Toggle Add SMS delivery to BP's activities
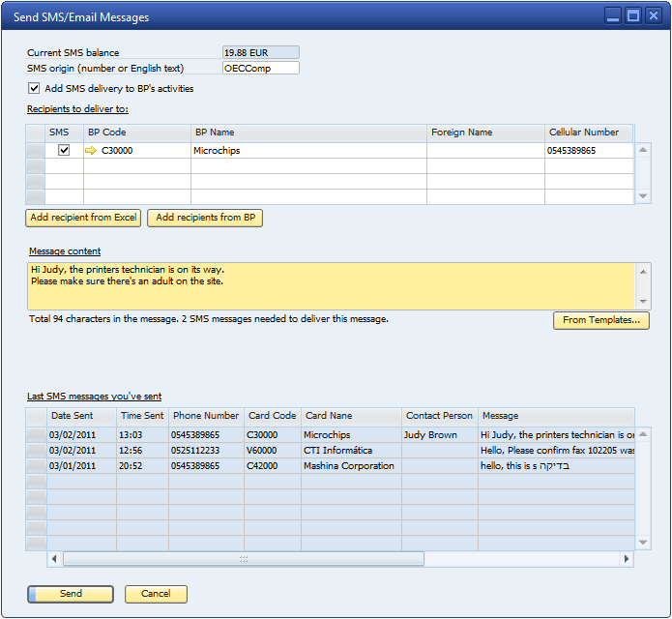This screenshot has width=672, height=619. pyautogui.click(x=34, y=88)
